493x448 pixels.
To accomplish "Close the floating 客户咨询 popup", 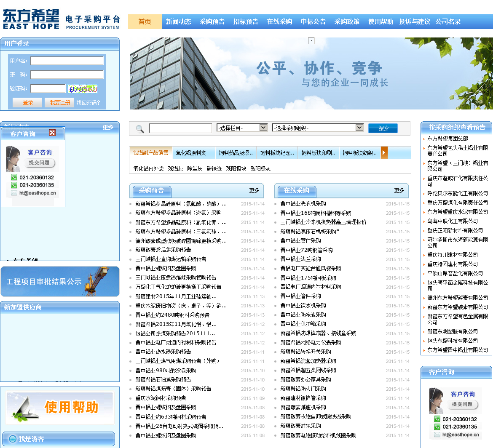I will 52,133.
